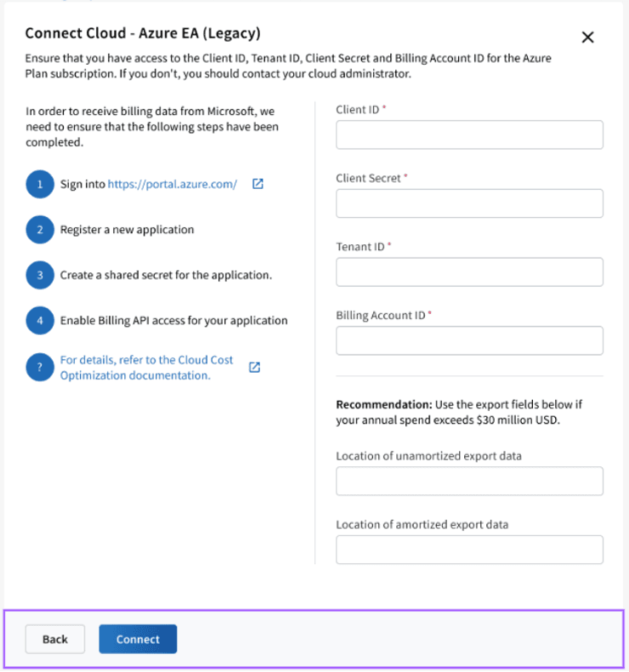Screen dimensions: 629x672
Task: Click the Billing Account ID field
Action: point(469,340)
